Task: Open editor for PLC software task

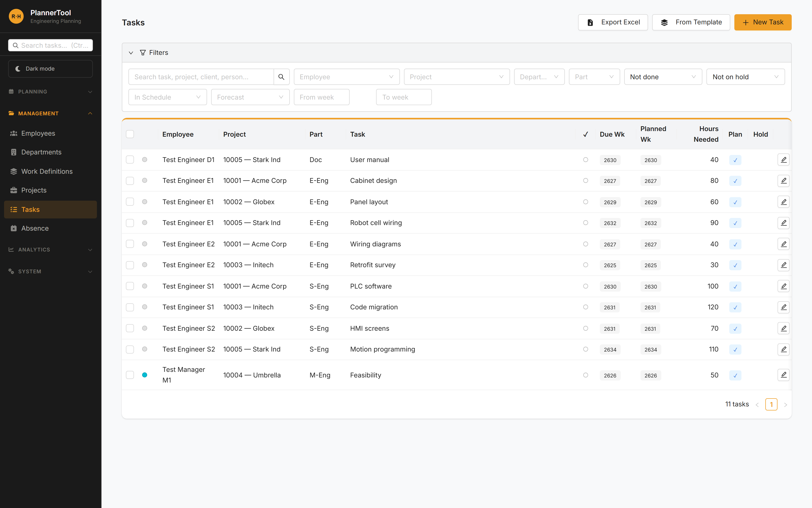Action: [x=783, y=286]
